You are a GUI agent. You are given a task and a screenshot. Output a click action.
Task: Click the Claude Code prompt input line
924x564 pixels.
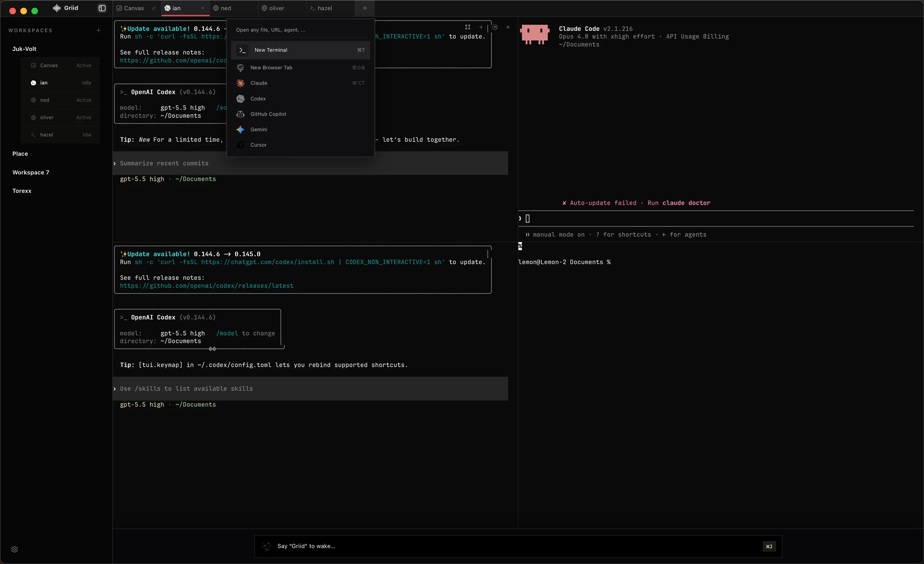coord(716,218)
